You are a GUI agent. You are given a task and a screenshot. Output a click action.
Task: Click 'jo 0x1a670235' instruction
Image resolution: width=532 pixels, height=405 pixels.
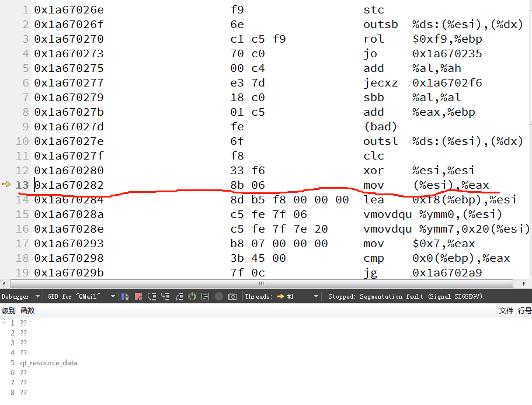click(x=423, y=54)
